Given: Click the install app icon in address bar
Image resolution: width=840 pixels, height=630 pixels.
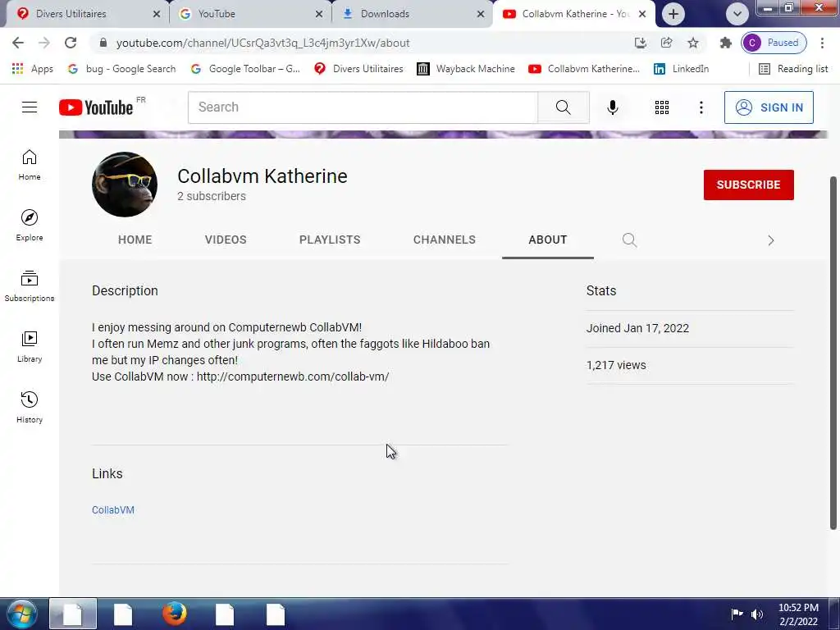Looking at the screenshot, I should tap(640, 43).
